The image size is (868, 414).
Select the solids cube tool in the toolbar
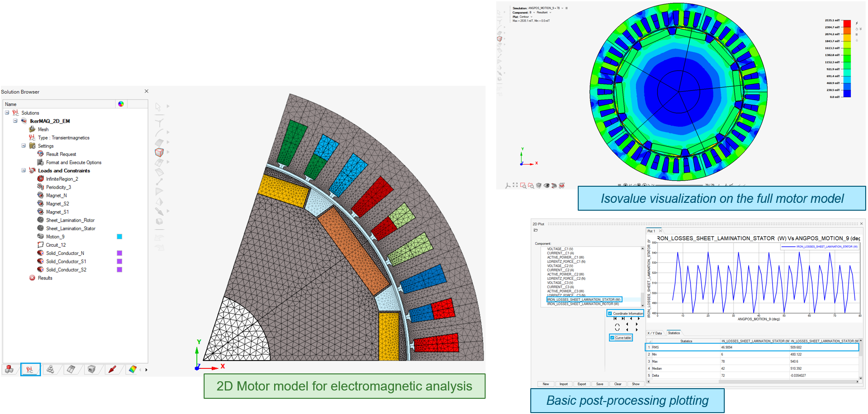click(x=159, y=152)
